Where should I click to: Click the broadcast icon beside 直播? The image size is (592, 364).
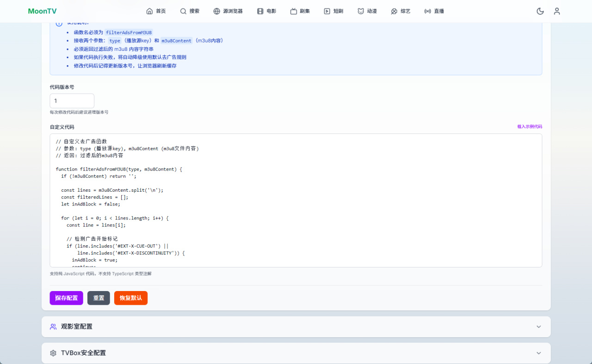428,11
